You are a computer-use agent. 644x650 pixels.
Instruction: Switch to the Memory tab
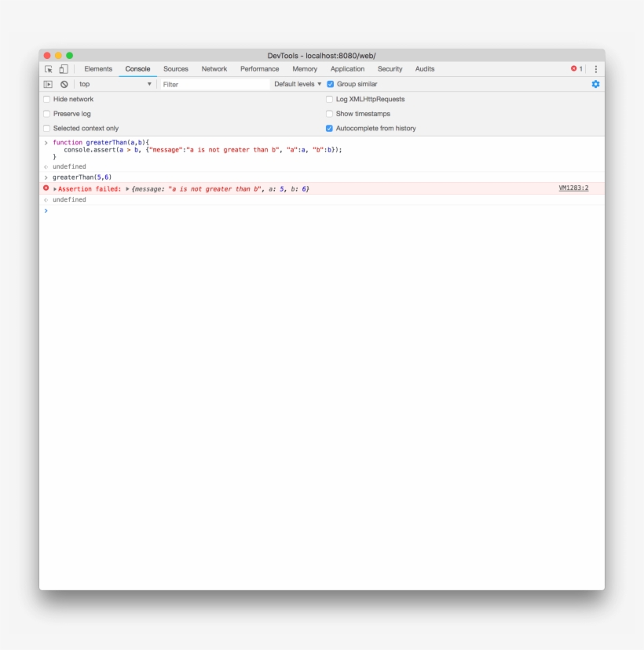305,68
